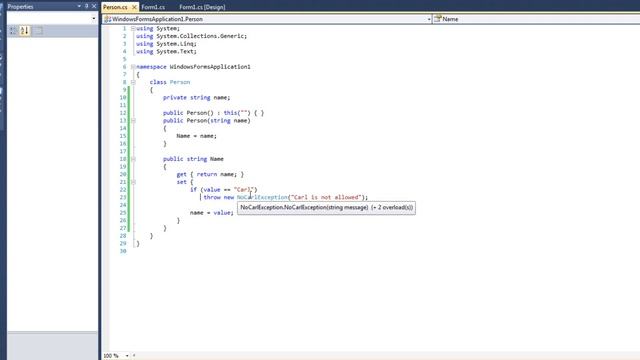640x360 pixels.
Task: Click the horizontal scrollbar left arrow
Action: coord(134,356)
